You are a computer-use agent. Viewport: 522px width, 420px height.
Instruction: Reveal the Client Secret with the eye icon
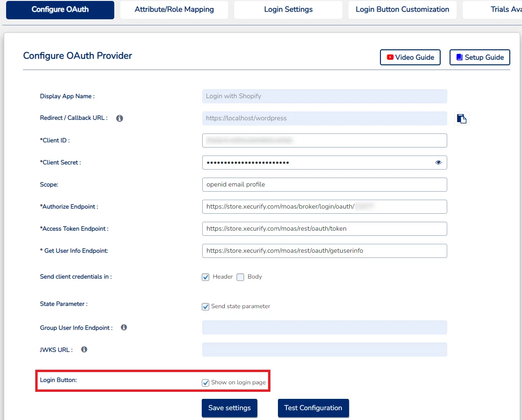(438, 162)
